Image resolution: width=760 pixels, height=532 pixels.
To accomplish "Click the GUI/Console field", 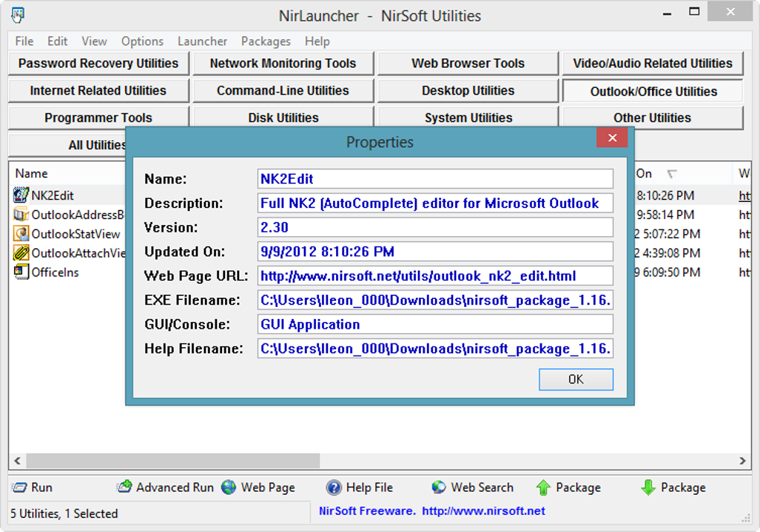I will coord(435,324).
